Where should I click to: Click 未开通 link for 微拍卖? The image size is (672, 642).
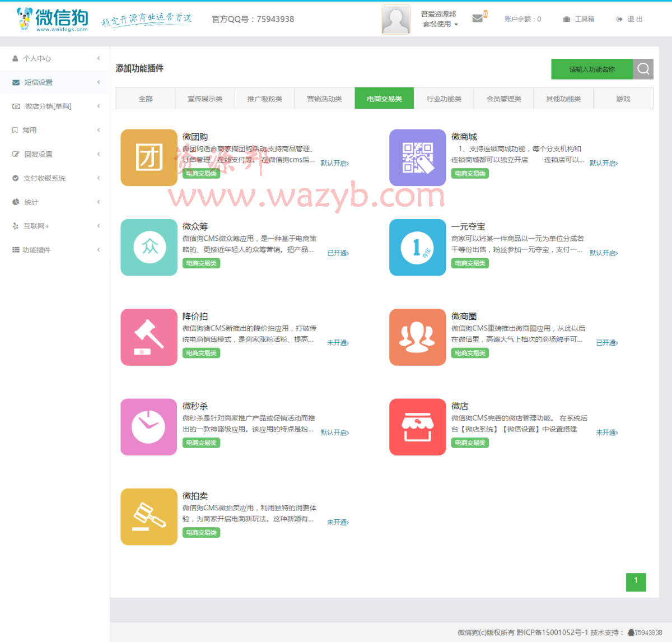[338, 522]
